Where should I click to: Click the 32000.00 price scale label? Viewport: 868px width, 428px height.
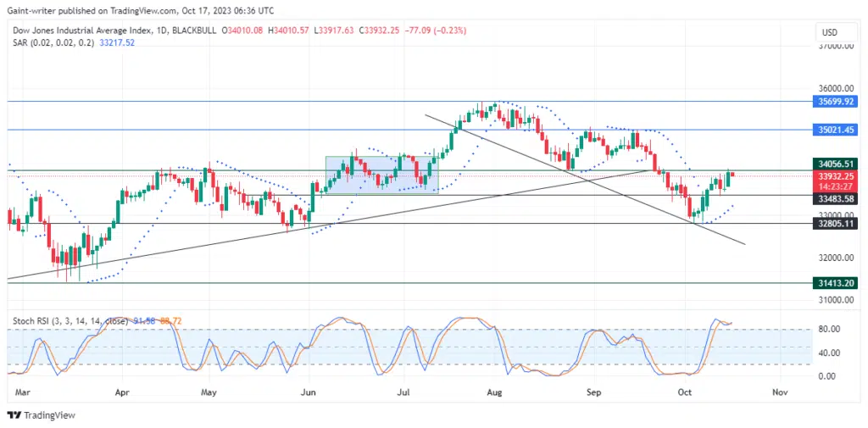click(x=837, y=258)
